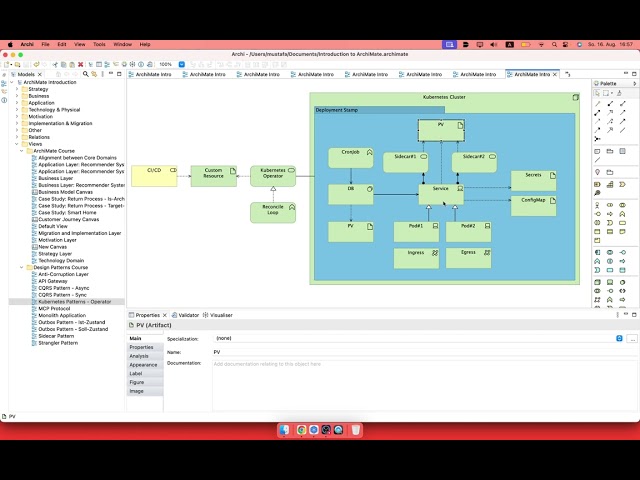Select the Kubernetes Operator node
This screenshot has height=480, width=640.
[273, 176]
